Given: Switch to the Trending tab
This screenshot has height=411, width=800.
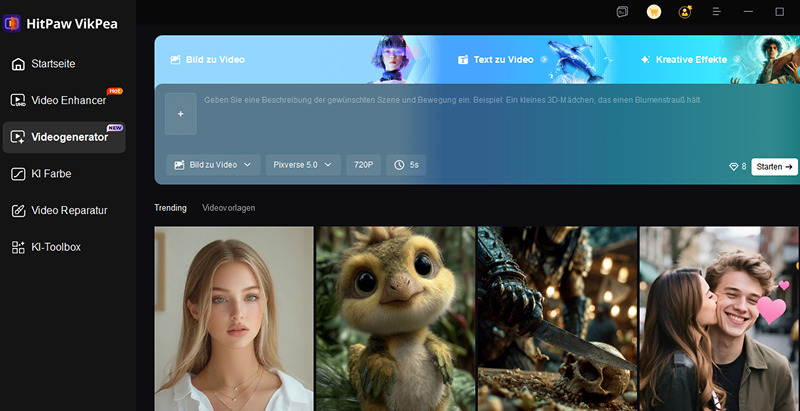Looking at the screenshot, I should 170,208.
